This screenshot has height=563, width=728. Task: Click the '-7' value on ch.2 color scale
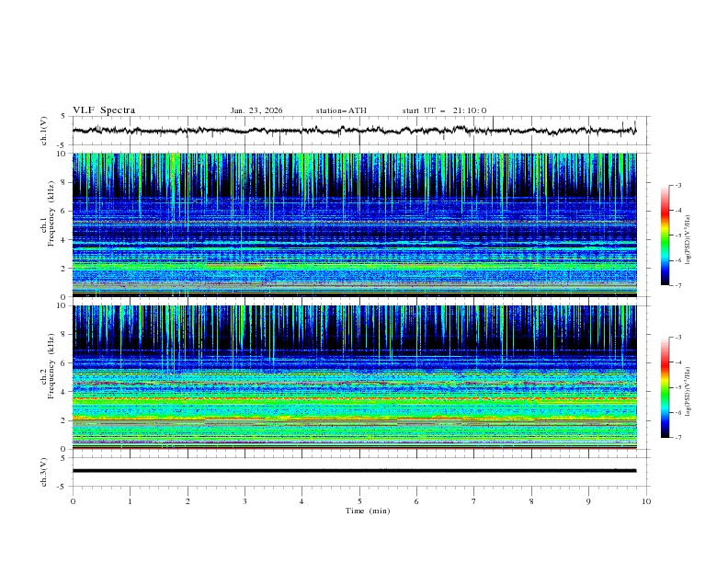point(677,438)
